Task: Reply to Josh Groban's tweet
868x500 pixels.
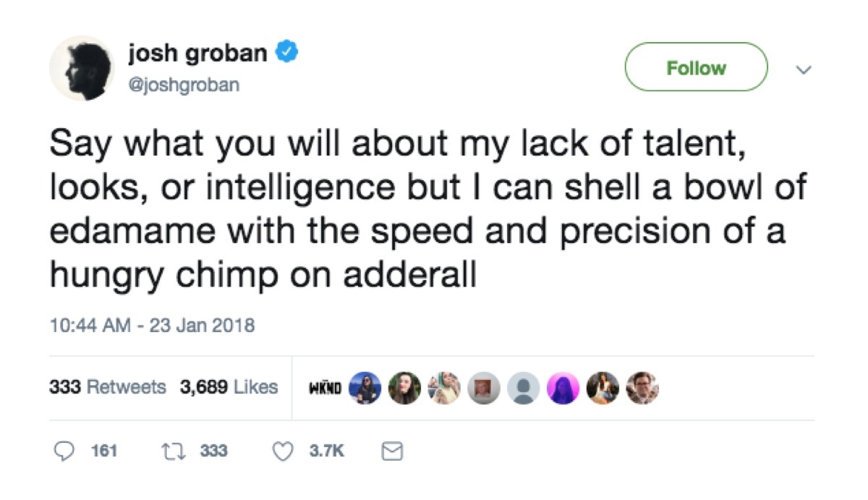Action: click(66, 450)
